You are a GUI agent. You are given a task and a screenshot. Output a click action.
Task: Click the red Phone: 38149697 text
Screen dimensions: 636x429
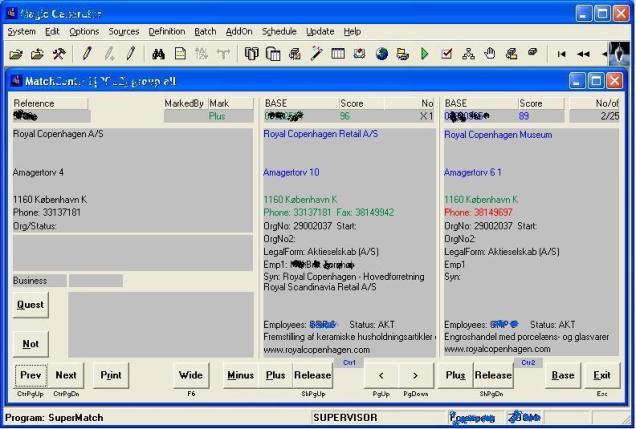(478, 212)
